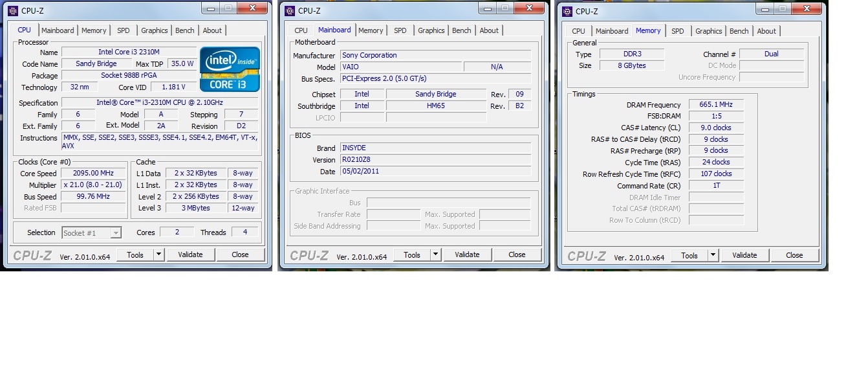Screen dimensions: 868x373
Task: Click CPU-Z title icon in the Memory window
Action: [x=567, y=11]
